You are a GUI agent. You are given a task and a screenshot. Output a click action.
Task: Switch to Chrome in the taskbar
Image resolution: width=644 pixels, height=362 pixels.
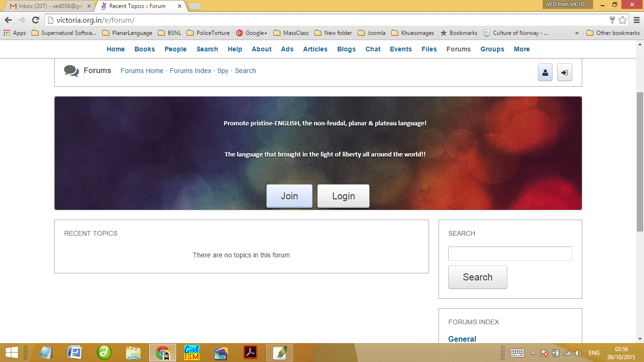pyautogui.click(x=163, y=352)
